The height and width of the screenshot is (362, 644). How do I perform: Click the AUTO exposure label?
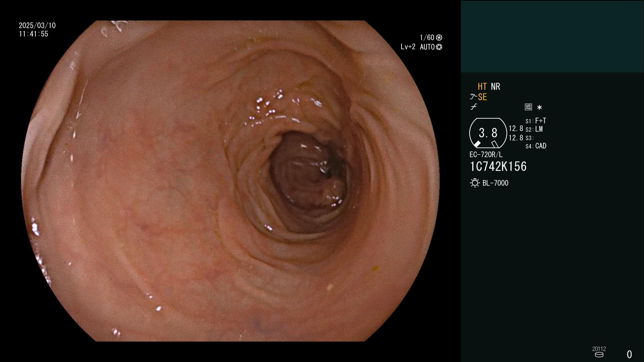point(427,47)
